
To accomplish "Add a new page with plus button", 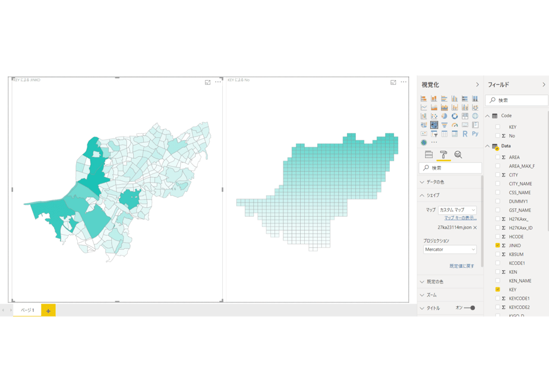I will (x=48, y=311).
